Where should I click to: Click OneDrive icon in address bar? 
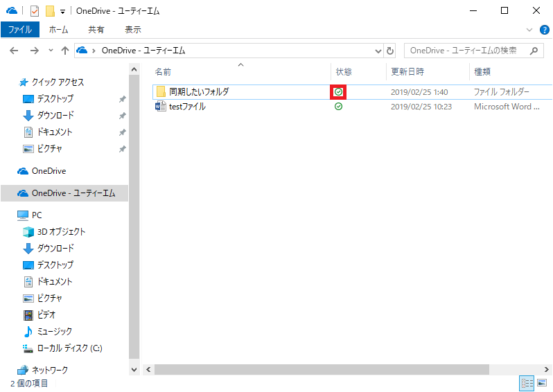pyautogui.click(x=82, y=51)
